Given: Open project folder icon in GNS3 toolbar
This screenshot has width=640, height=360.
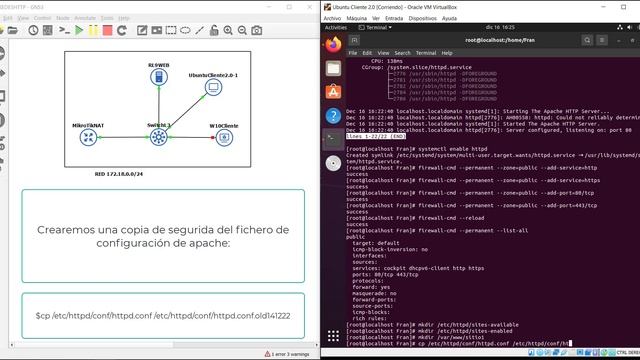Looking at the screenshot, I should coord(13,30).
